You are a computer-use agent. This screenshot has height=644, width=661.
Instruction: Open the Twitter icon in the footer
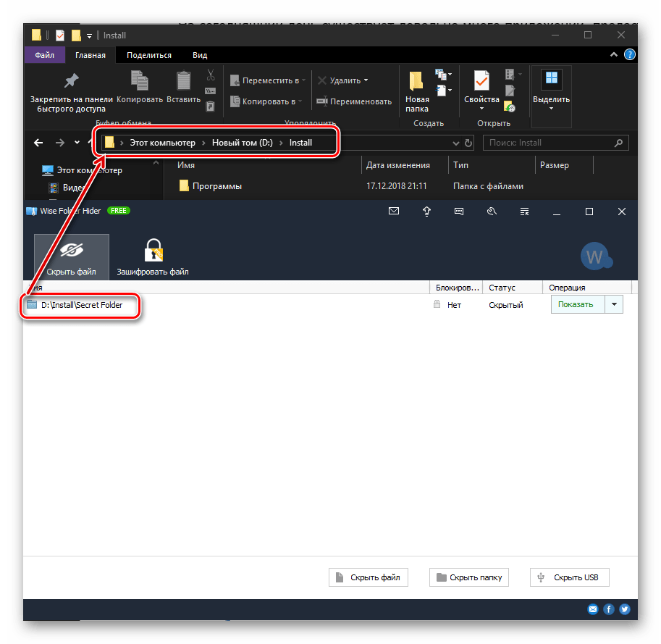[624, 609]
